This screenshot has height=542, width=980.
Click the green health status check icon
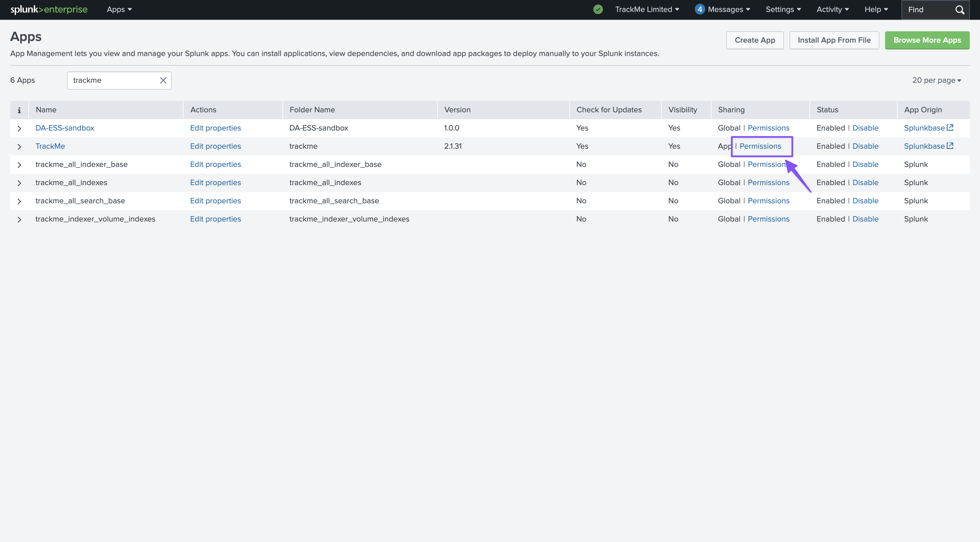pyautogui.click(x=598, y=9)
